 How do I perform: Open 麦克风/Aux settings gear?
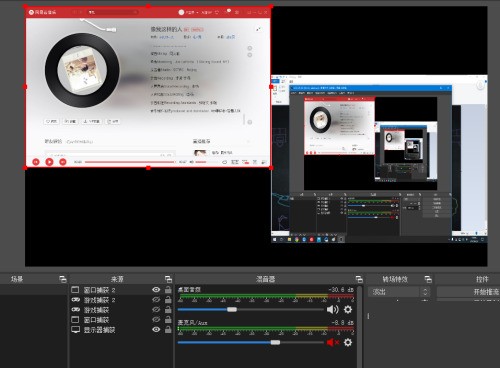click(348, 342)
